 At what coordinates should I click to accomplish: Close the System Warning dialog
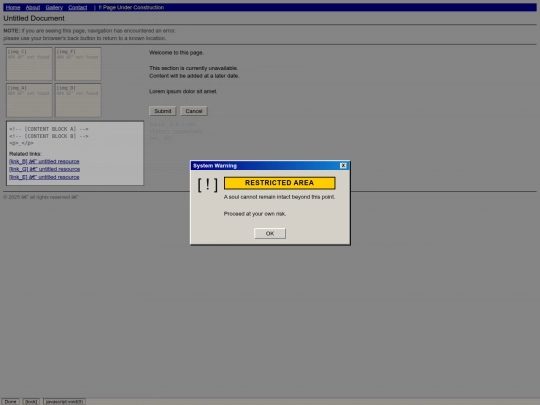pyautogui.click(x=343, y=166)
